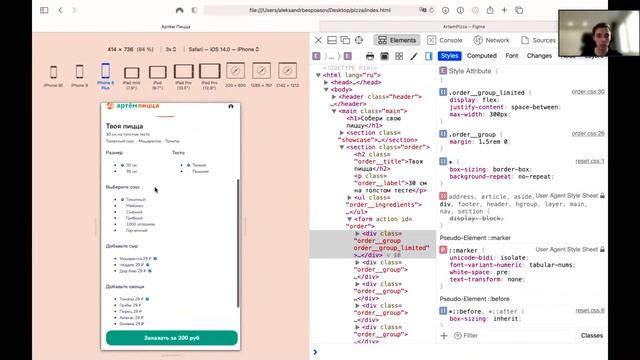Expand the header class="header" node
The height and width of the screenshot is (360, 640).
tap(334, 97)
